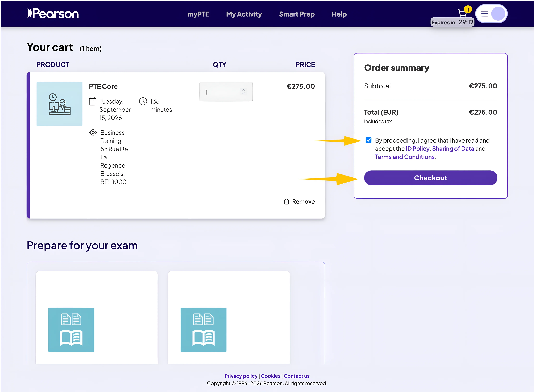Decrease quantity with the stepper down arrow
The image size is (534, 392).
(x=243, y=93)
